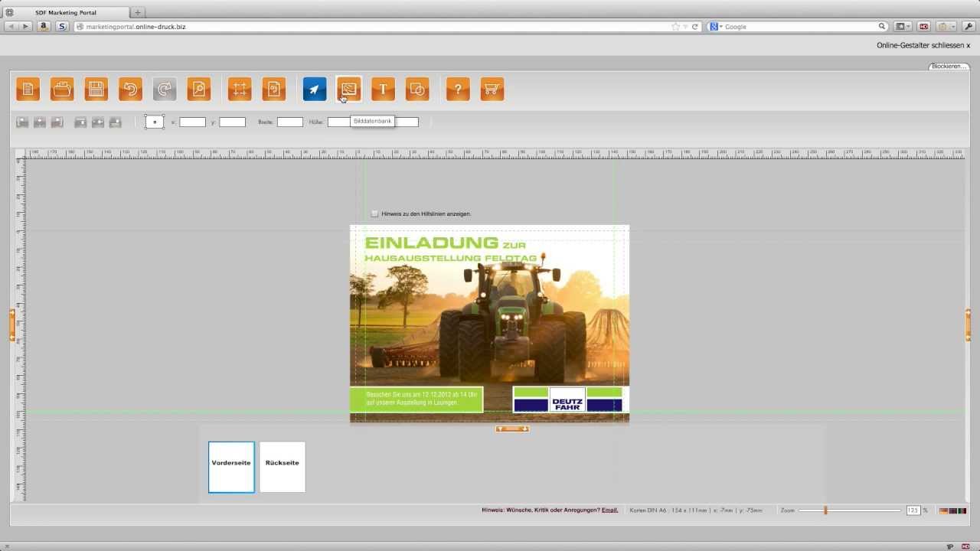Click the Höhe height input field
The width and height of the screenshot is (980, 551).
click(x=339, y=122)
